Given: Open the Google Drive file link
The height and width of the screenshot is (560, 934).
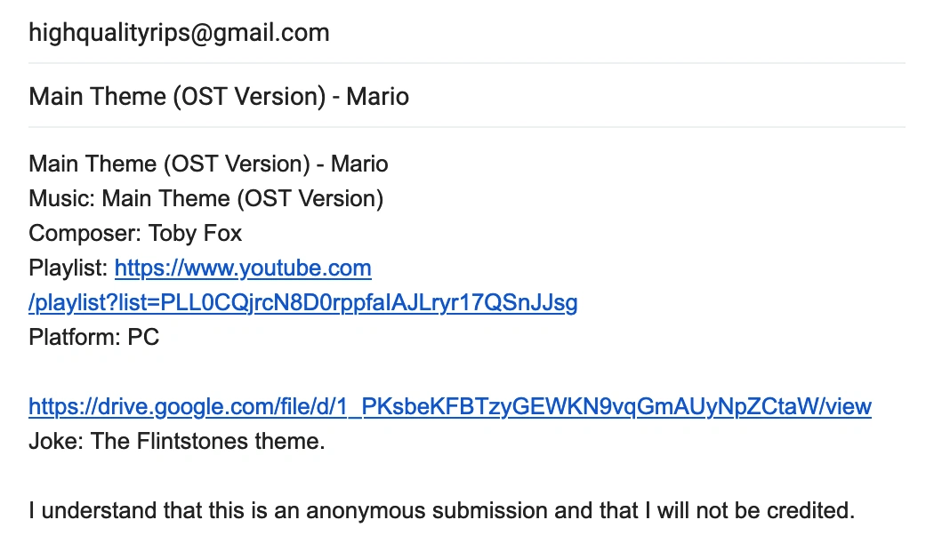Looking at the screenshot, I should tap(449, 407).
